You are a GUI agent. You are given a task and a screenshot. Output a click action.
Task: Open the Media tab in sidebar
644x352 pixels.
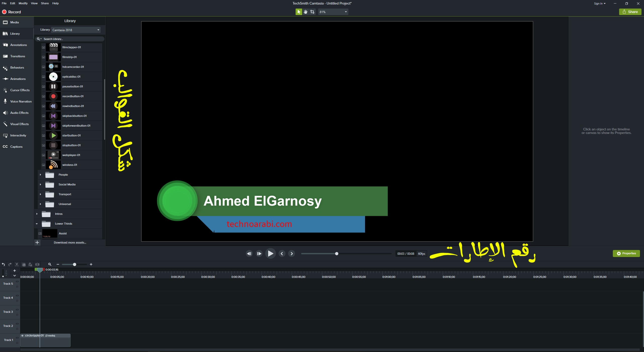[x=17, y=22]
